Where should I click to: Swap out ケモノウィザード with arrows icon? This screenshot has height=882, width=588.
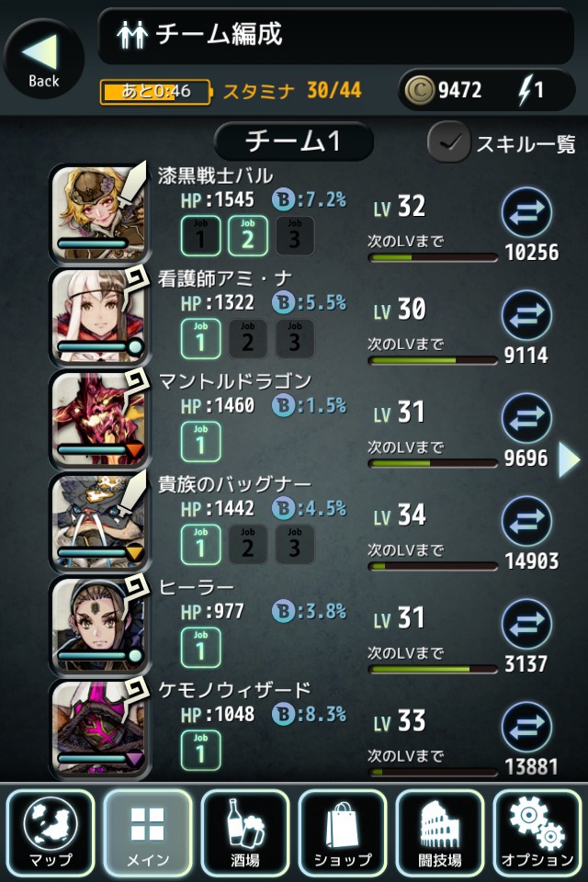pos(526,727)
